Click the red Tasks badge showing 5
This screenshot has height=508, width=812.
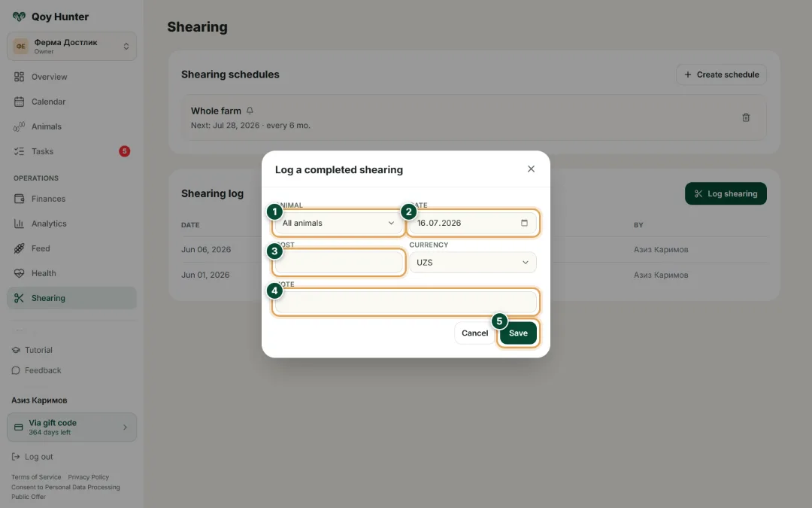click(124, 151)
